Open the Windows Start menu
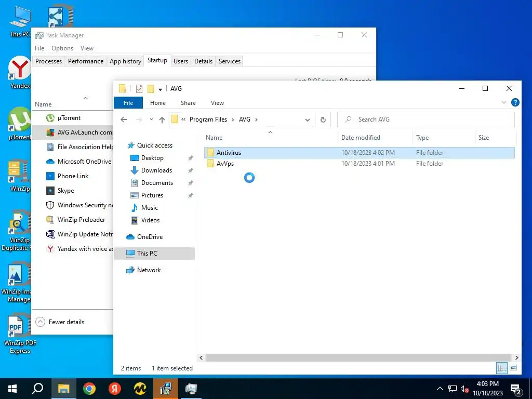 [x=12, y=389]
